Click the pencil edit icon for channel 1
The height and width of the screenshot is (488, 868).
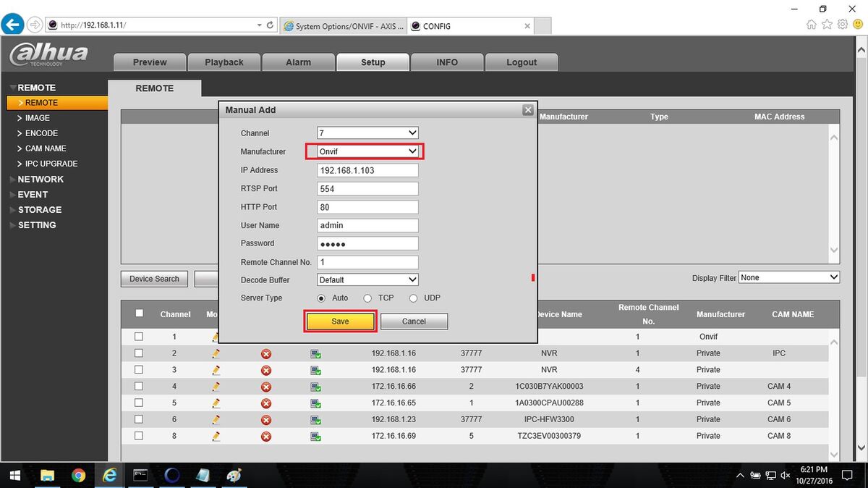[216, 337]
